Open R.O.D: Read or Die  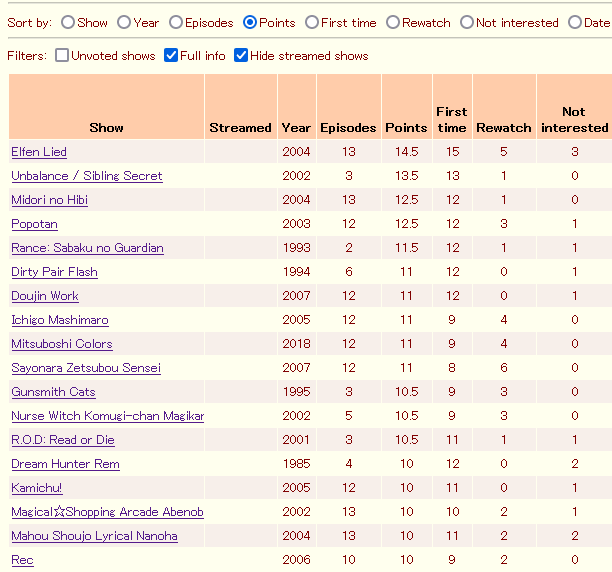[63, 440]
